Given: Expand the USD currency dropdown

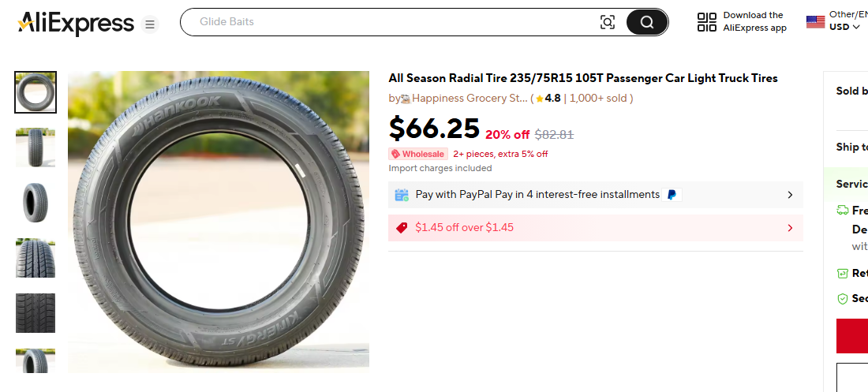Looking at the screenshot, I should pos(844,27).
